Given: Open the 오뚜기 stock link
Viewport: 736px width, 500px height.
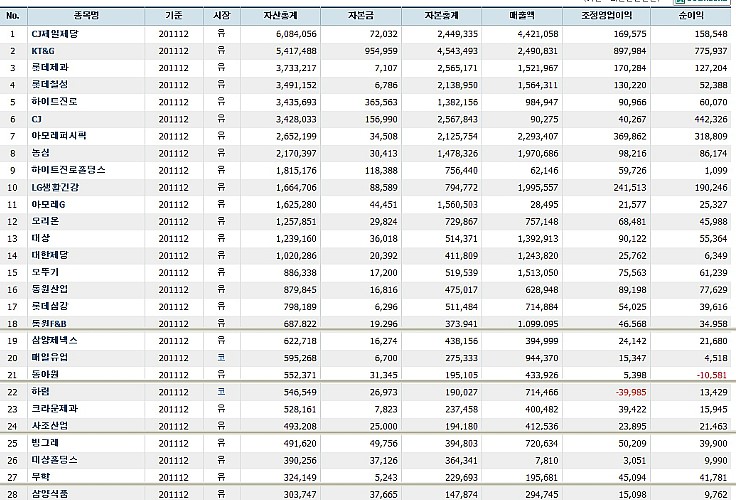Looking at the screenshot, I should pyautogui.click(x=45, y=272).
